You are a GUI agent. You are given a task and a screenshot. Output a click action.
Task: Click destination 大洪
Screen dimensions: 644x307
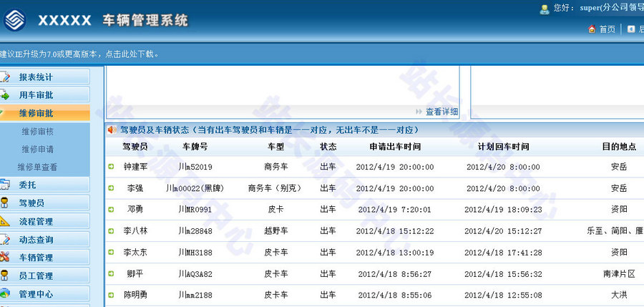619,295
